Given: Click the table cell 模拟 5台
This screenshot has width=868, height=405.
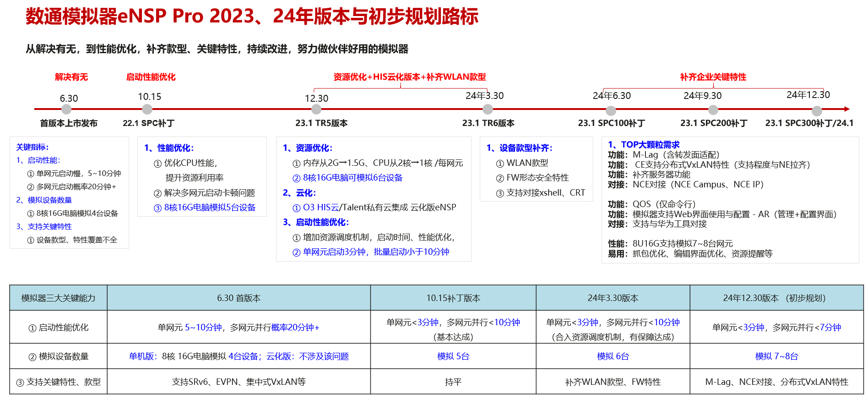Looking at the screenshot, I should tap(453, 356).
